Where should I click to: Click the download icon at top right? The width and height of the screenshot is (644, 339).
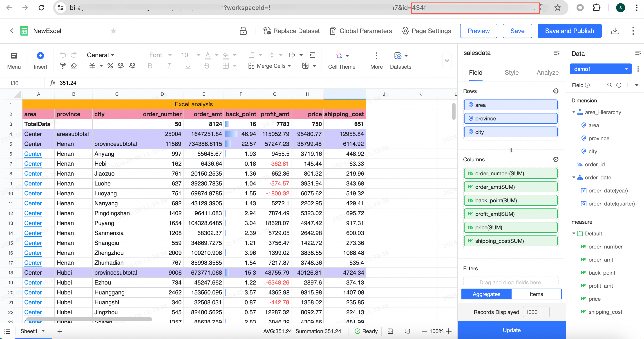[x=615, y=31]
